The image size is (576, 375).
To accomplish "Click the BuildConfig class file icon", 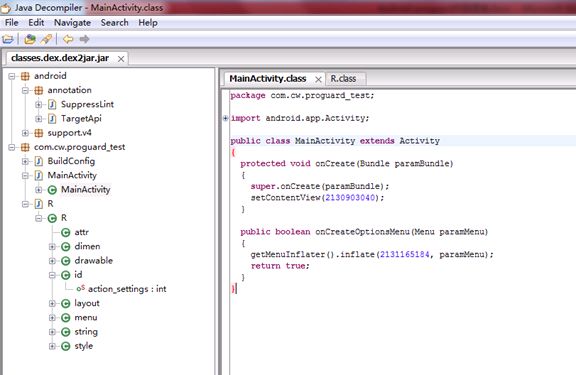I will click(x=39, y=161).
